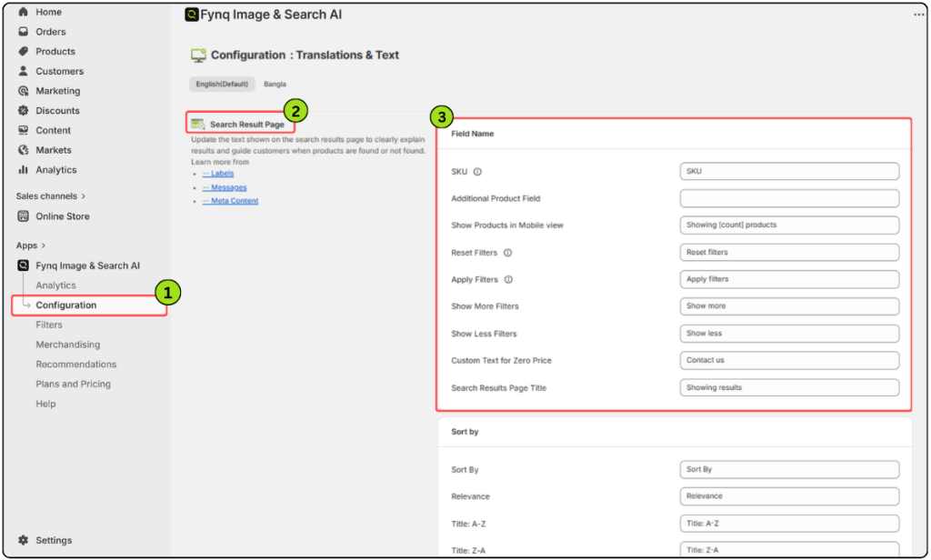Viewport: 931px width, 560px height.
Task: Click the Search Result Page icon
Action: pyautogui.click(x=197, y=125)
